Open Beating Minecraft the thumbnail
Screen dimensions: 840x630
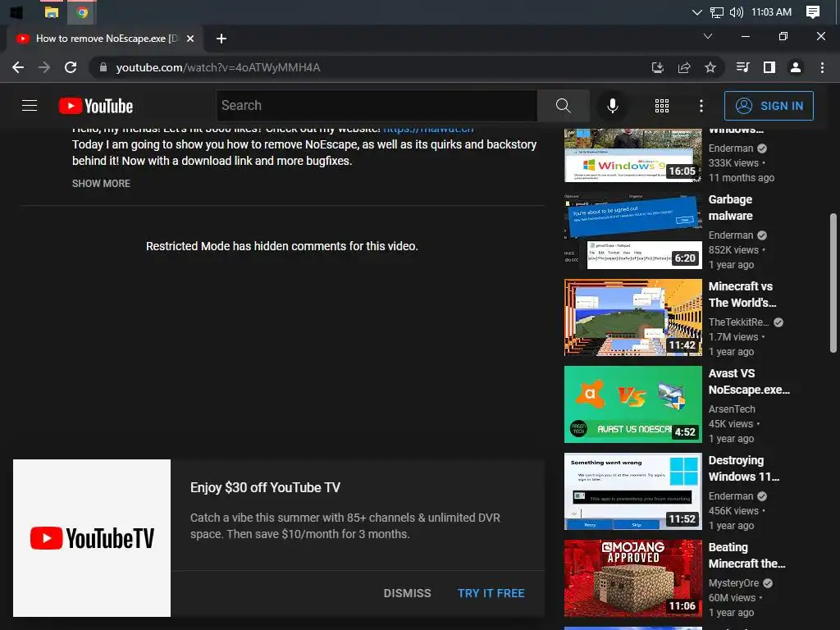coord(632,578)
